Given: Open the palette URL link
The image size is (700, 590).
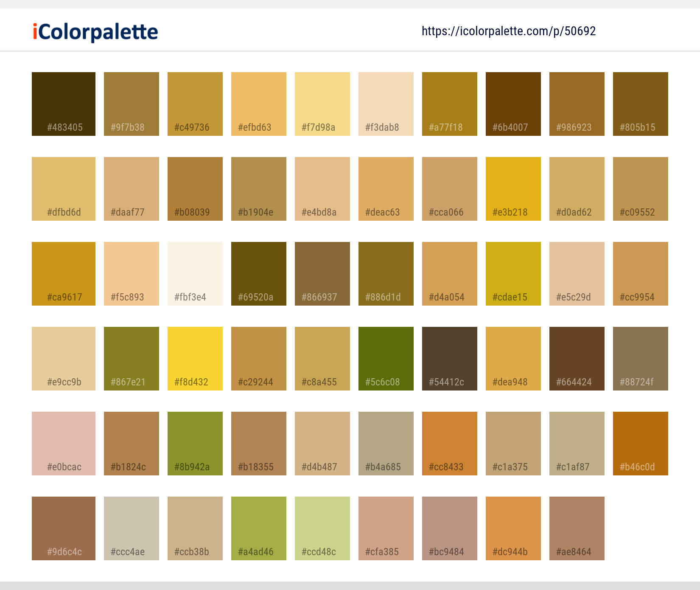Looking at the screenshot, I should [509, 31].
